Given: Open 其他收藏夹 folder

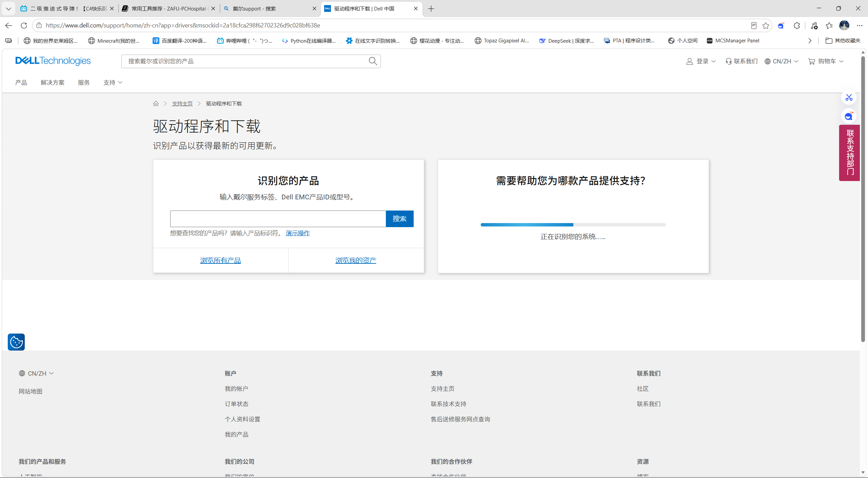Looking at the screenshot, I should point(843,41).
